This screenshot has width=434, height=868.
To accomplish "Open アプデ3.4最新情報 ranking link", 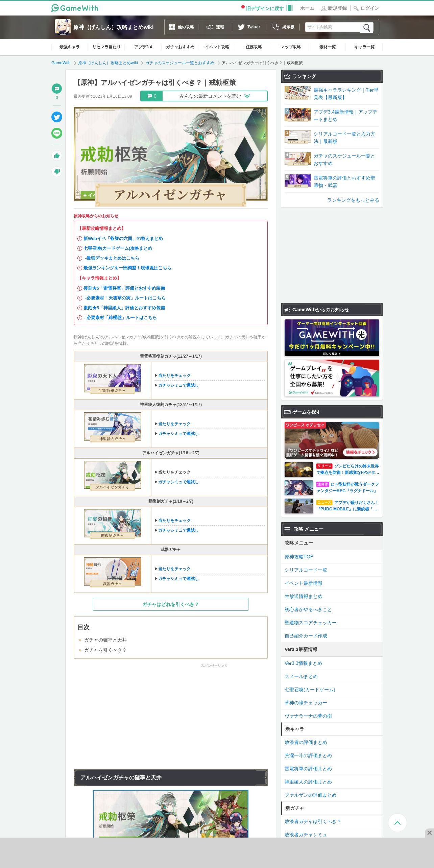I will 346,116.
